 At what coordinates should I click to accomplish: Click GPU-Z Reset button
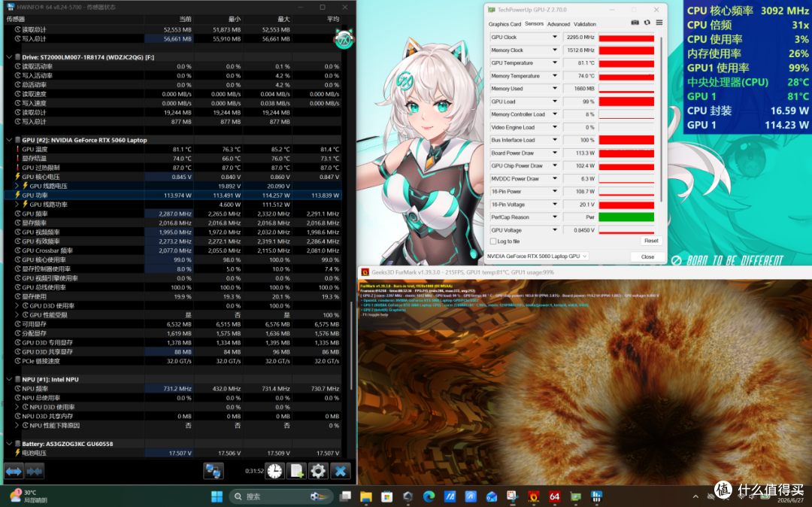click(x=651, y=241)
